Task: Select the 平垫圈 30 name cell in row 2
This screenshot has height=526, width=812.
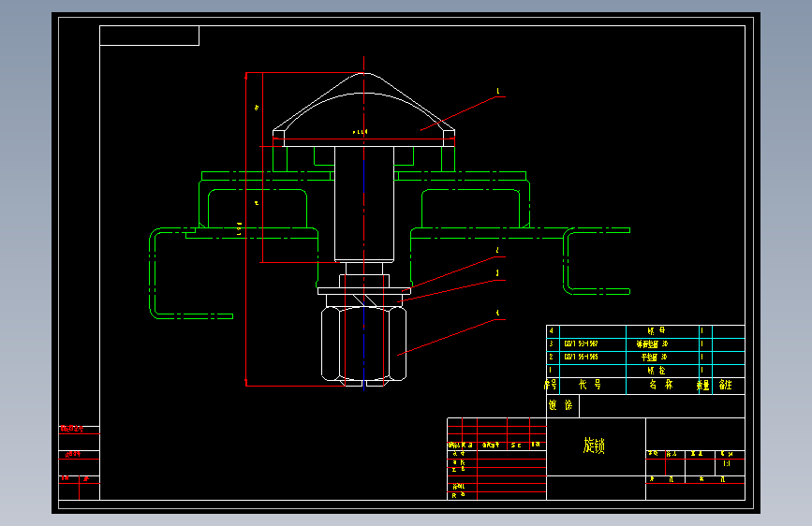Action: coord(654,358)
